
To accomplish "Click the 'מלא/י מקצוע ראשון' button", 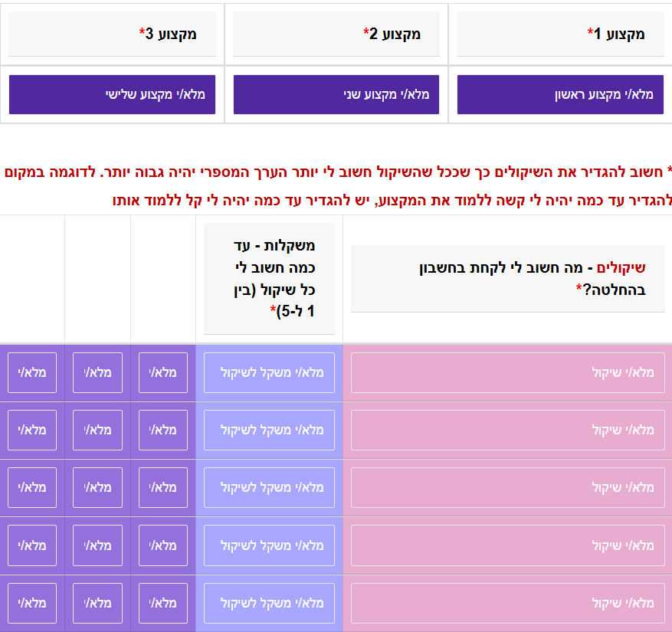I will 560,94.
